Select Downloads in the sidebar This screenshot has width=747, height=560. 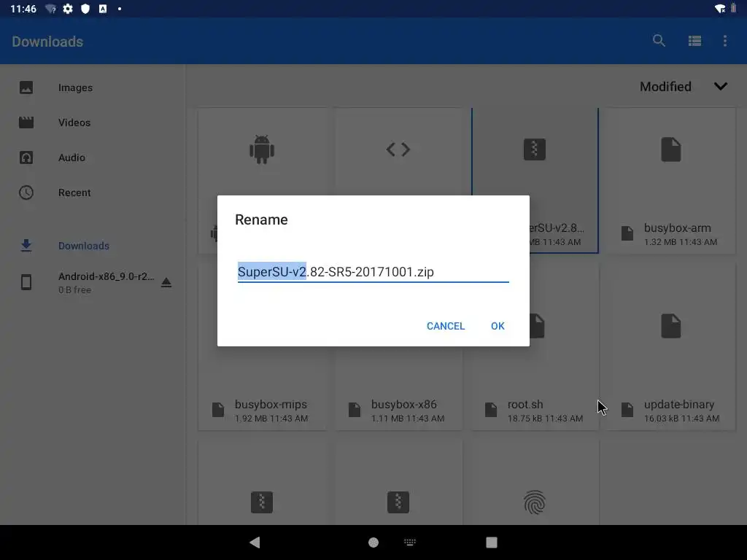[x=93, y=246]
